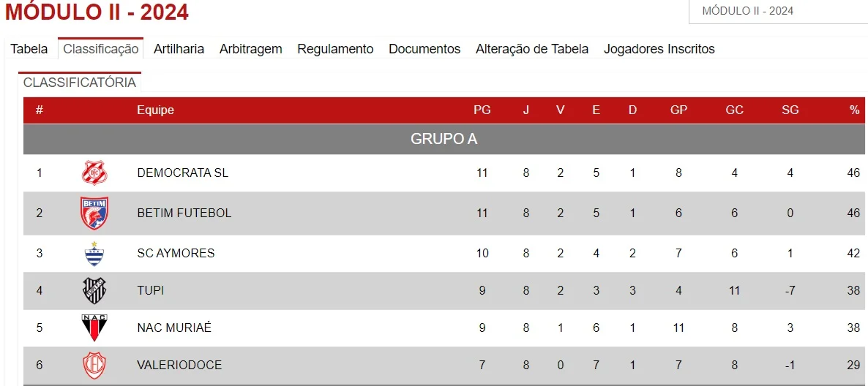868x386 pixels.
Task: Click the GRUPO A header row
Action: click(x=444, y=139)
